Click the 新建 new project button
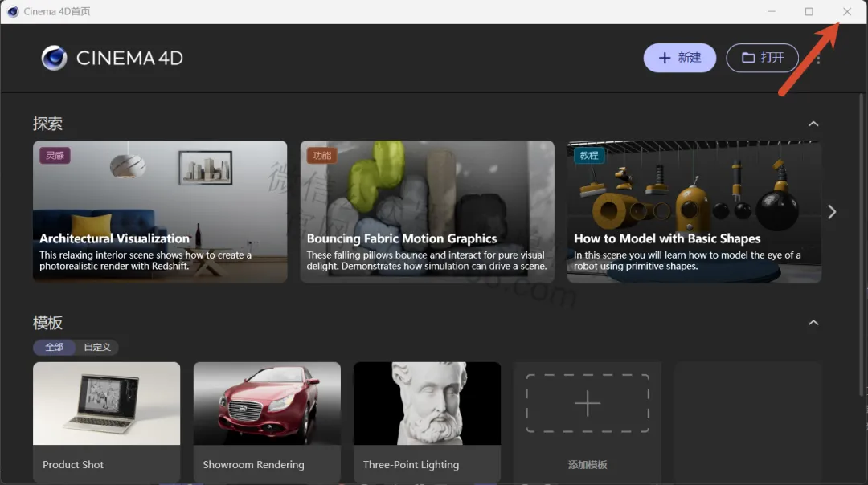The image size is (868, 485). pos(679,58)
